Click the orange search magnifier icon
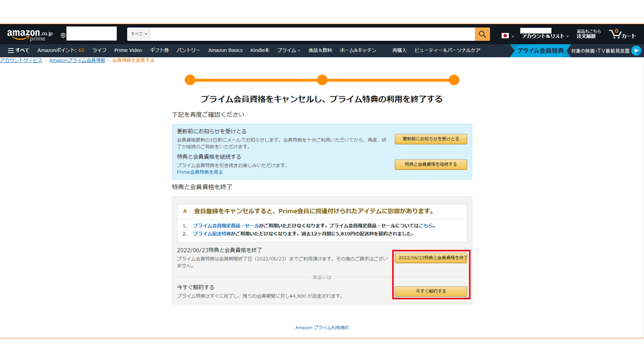This screenshot has height=362, width=644. pyautogui.click(x=481, y=34)
